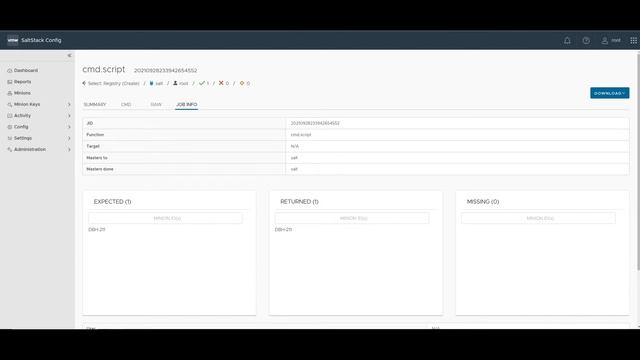Switch to the Raw tab
This screenshot has width=640, height=360.
[156, 104]
